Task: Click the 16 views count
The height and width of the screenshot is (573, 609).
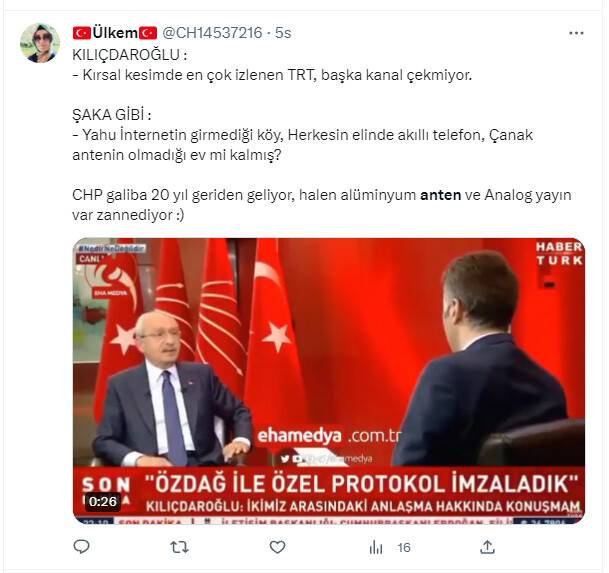Action: point(404,548)
